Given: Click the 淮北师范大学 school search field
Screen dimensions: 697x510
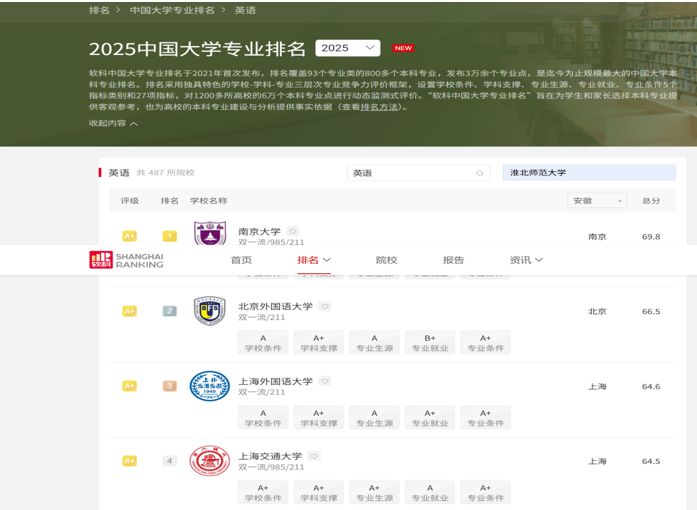Looking at the screenshot, I should 588,173.
